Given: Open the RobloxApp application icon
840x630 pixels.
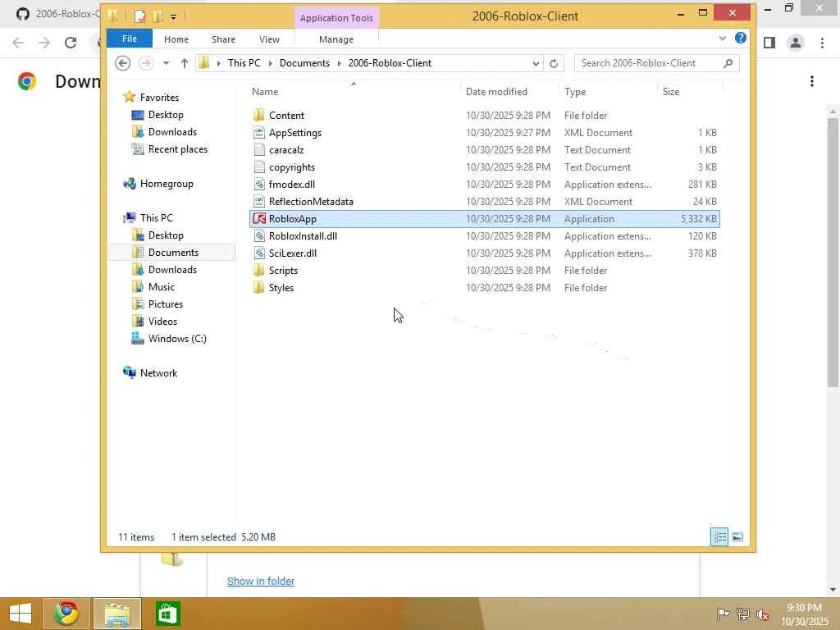Looking at the screenshot, I should (259, 218).
